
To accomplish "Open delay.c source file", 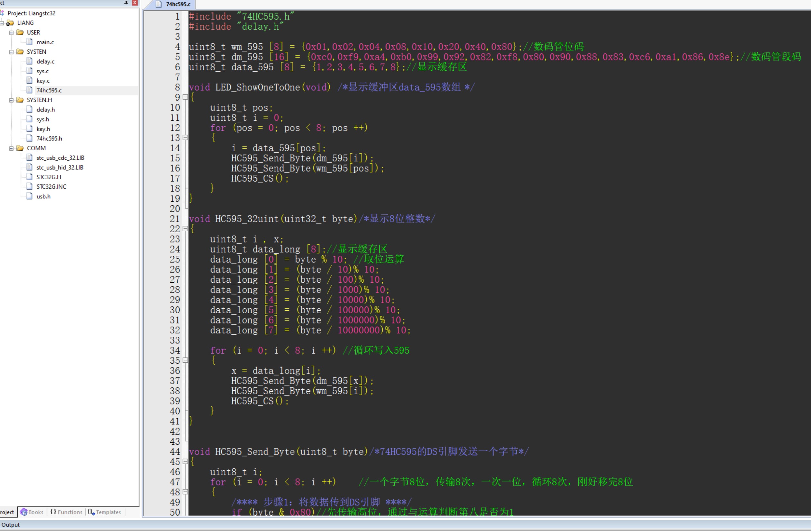I will point(45,62).
